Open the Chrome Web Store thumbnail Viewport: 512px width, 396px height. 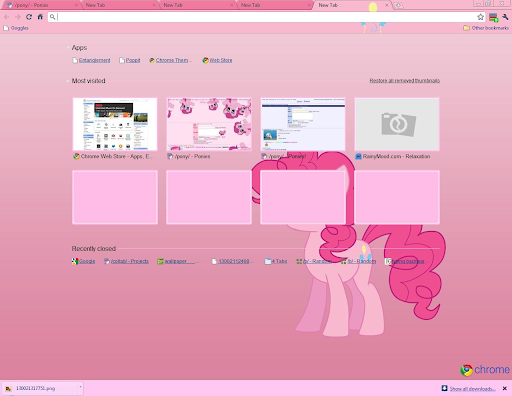(x=115, y=124)
